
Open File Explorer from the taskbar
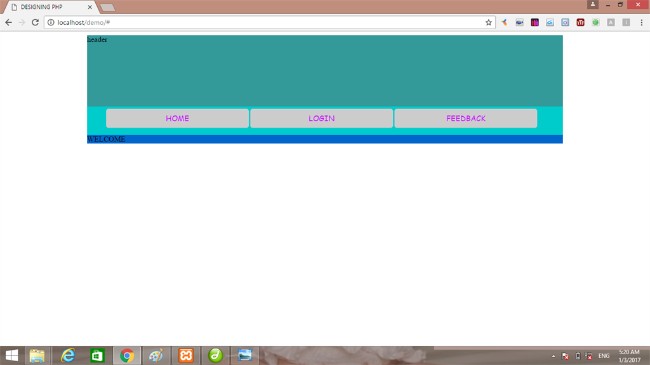pyautogui.click(x=37, y=355)
